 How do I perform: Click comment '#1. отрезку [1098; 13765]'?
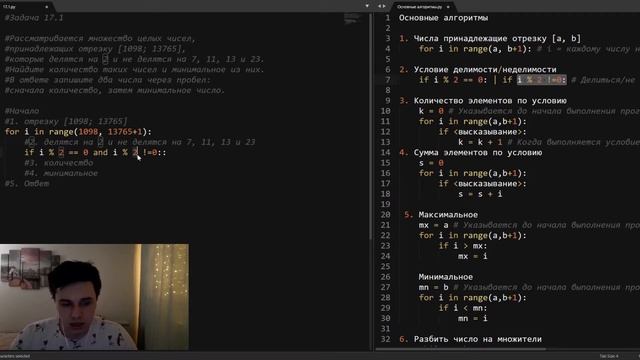click(x=66, y=122)
